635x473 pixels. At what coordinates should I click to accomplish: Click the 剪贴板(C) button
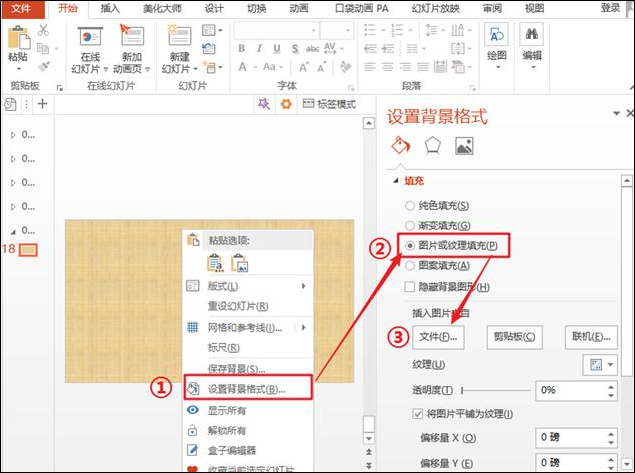514,337
